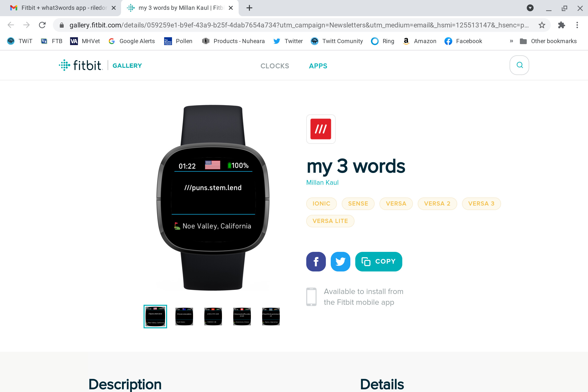
Task: Select second watch screenshot thumbnail
Action: tap(184, 316)
